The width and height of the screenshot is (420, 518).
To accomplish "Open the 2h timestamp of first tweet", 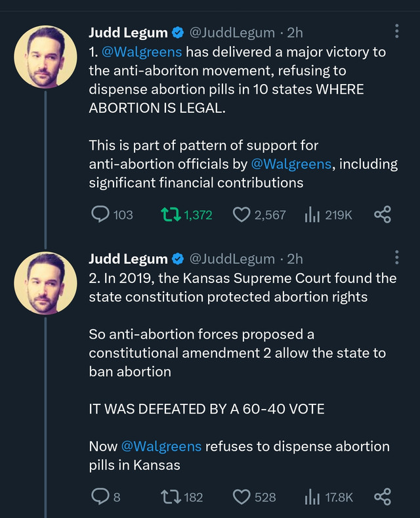I will click(295, 33).
